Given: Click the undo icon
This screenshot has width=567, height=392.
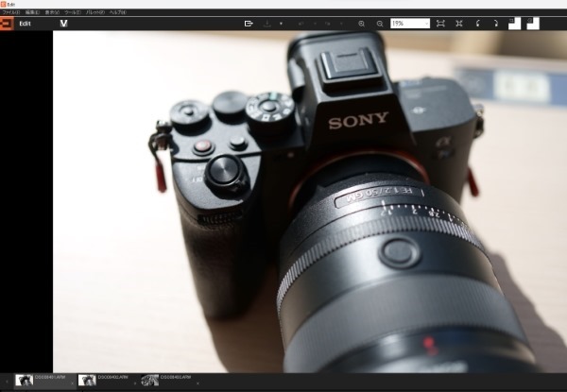Looking at the screenshot, I should click(301, 24).
